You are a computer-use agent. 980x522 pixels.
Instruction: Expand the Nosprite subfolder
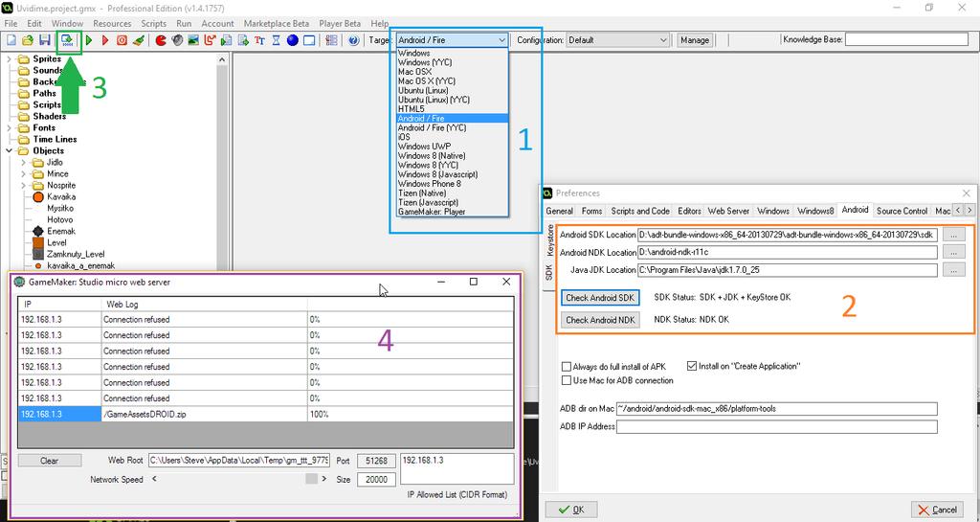point(23,185)
